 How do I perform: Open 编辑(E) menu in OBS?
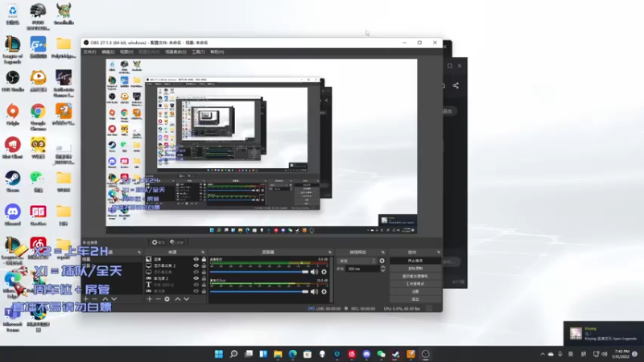[108, 52]
